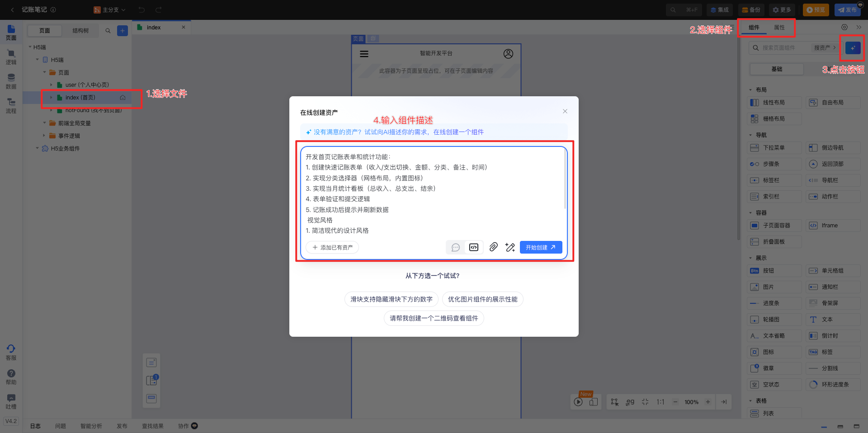The width and height of the screenshot is (868, 433).
Task: Click the 开始创建 button
Action: coord(541,247)
